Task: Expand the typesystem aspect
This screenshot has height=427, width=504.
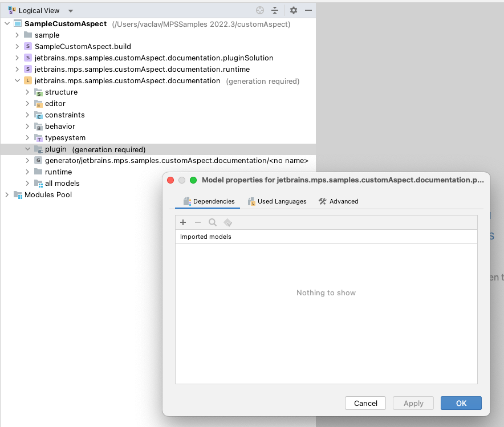Action: click(x=27, y=137)
